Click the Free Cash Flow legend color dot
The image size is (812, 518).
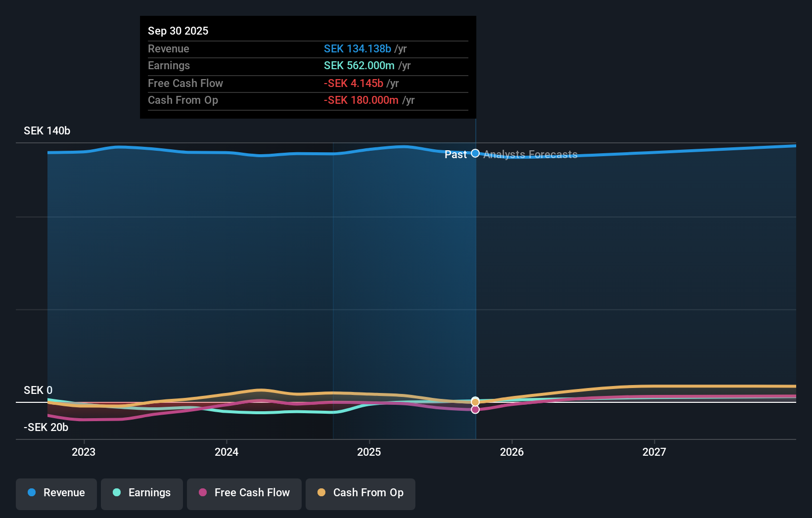click(x=202, y=493)
